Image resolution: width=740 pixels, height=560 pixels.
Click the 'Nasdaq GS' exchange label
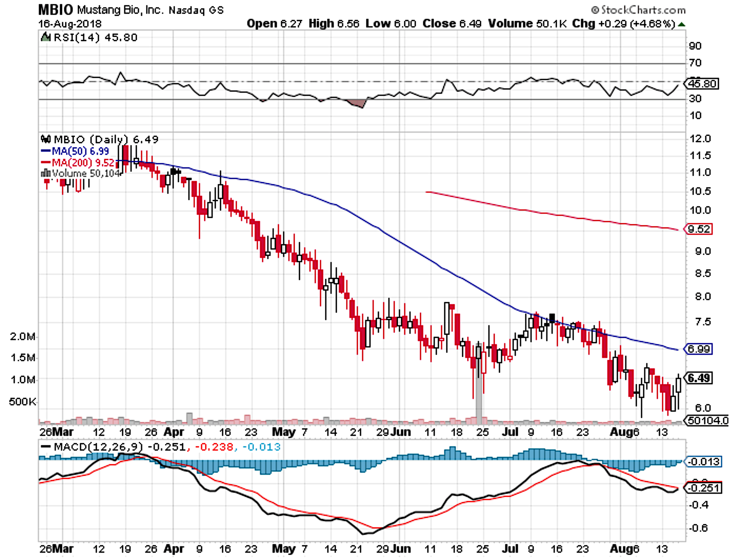click(196, 10)
